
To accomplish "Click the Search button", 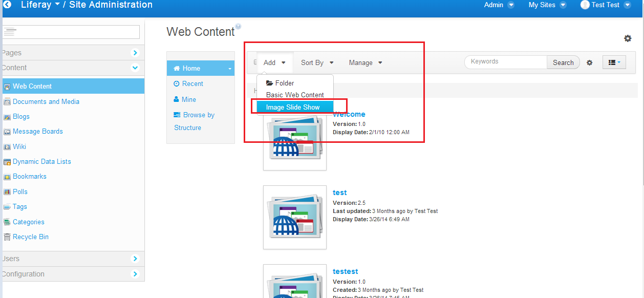I will click(563, 62).
